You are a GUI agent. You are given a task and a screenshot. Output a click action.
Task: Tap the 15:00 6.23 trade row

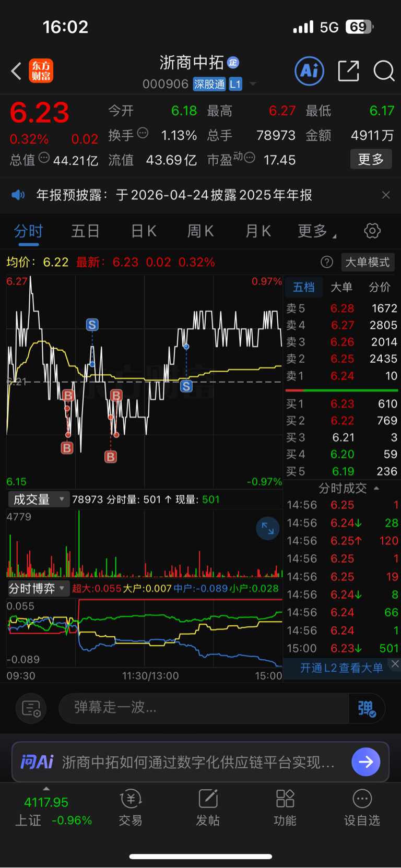click(x=343, y=648)
